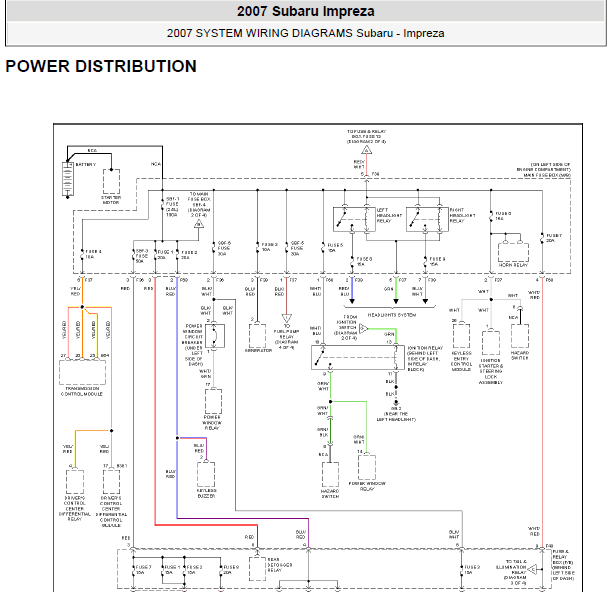
Task: Click the Left Headlight Relay box
Action: 354,219
